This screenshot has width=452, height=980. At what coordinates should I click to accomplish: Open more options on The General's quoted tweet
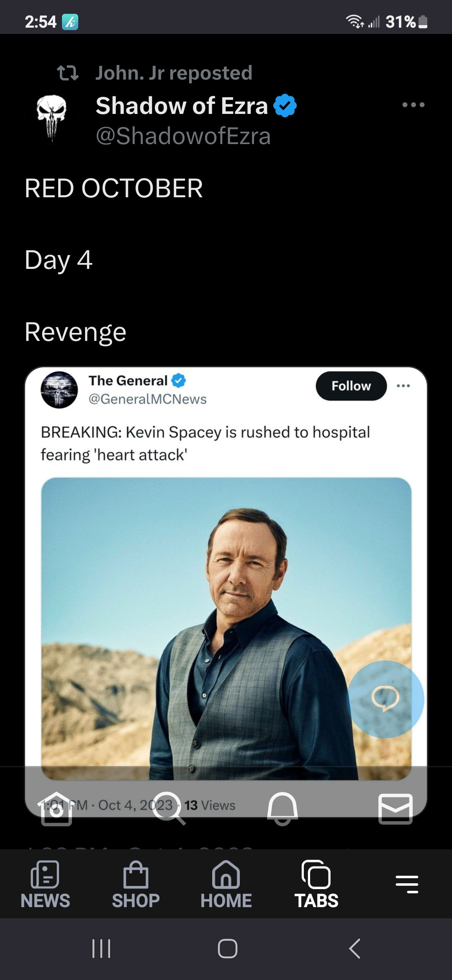pyautogui.click(x=403, y=386)
